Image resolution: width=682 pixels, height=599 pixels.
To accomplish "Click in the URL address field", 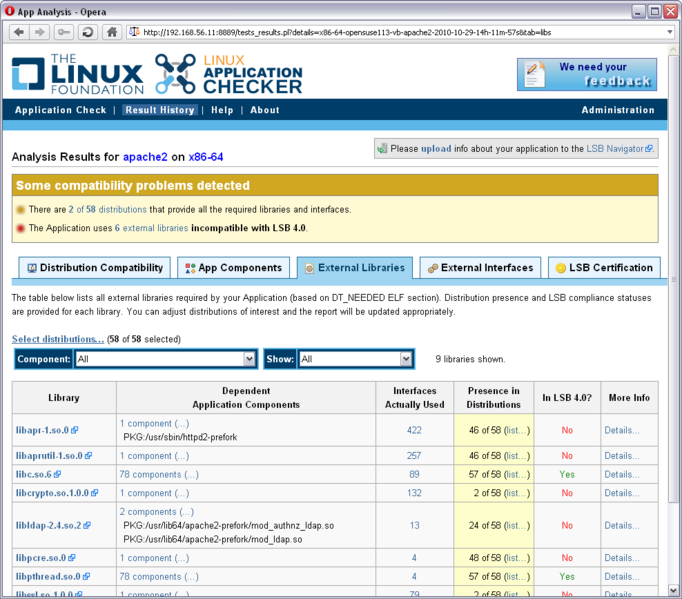I will click(x=400, y=32).
